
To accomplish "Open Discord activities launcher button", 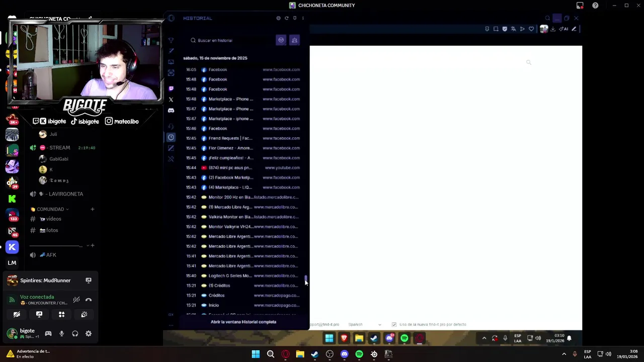I will coord(61,314).
